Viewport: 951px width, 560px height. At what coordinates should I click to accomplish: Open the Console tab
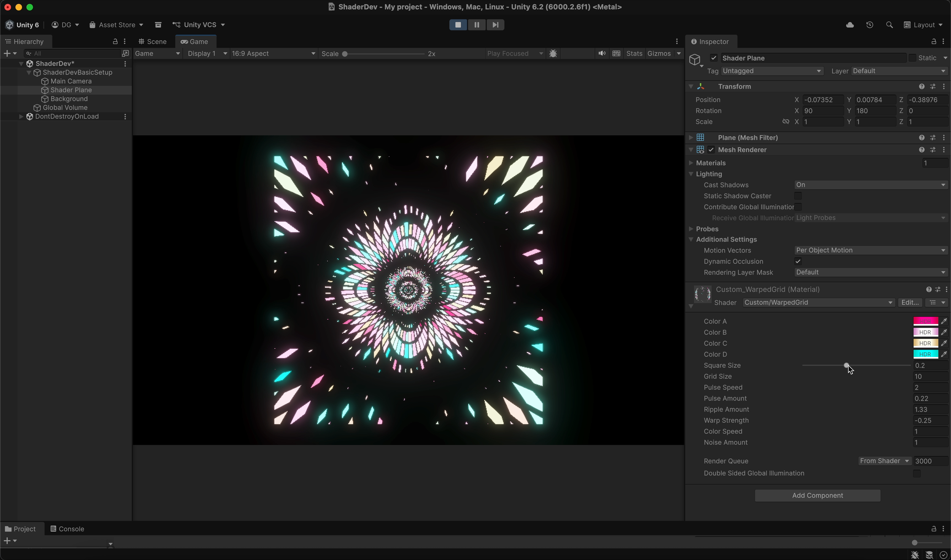[67, 529]
